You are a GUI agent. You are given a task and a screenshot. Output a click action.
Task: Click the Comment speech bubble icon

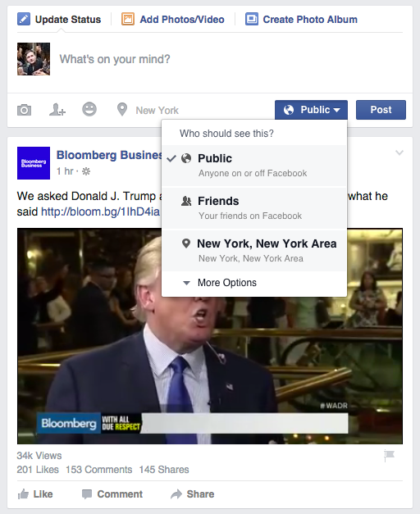87,494
